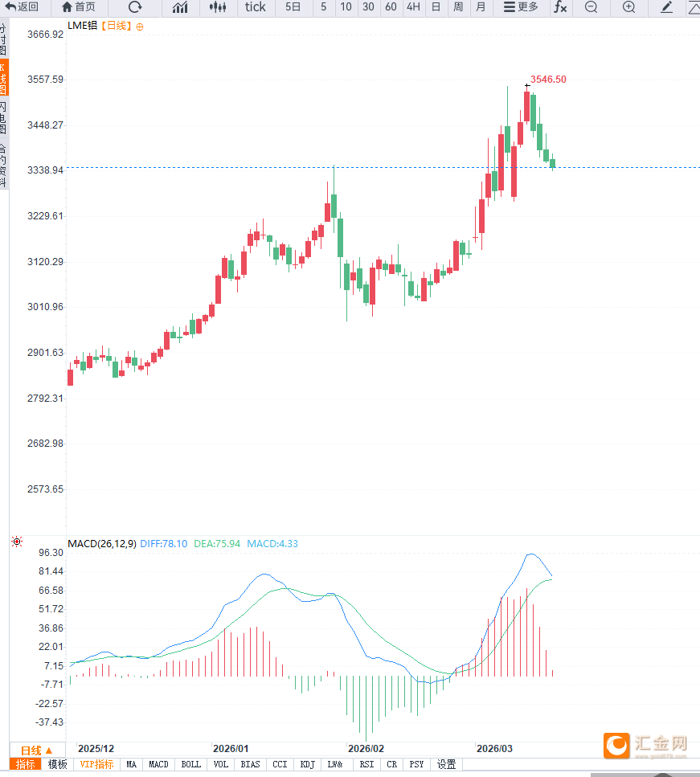Zoom in the chart with plus magnifier
The width and height of the screenshot is (700, 777).
coord(628,7)
